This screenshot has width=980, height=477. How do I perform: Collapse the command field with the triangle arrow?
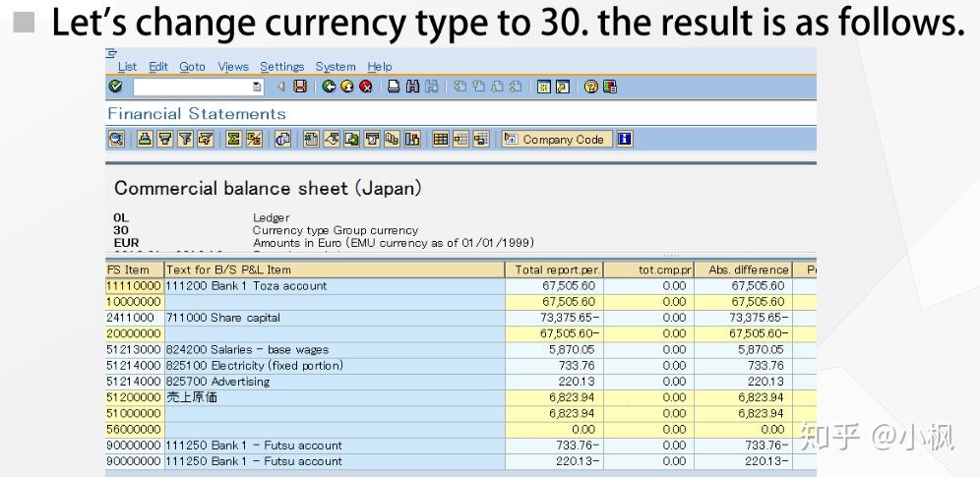point(280,87)
